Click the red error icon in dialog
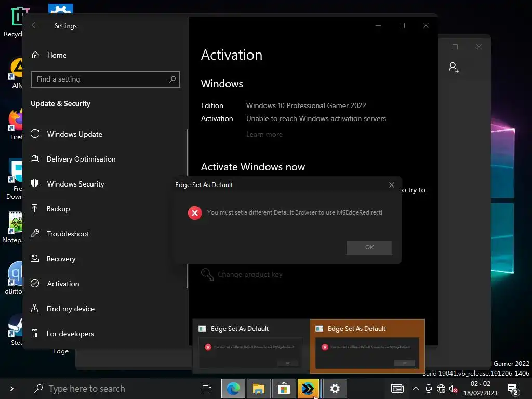Screen dimensions: 532x399 [195, 213]
